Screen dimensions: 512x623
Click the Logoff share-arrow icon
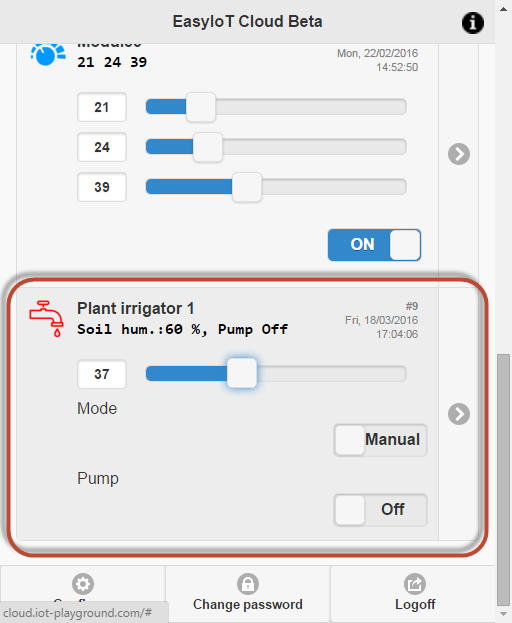point(415,584)
